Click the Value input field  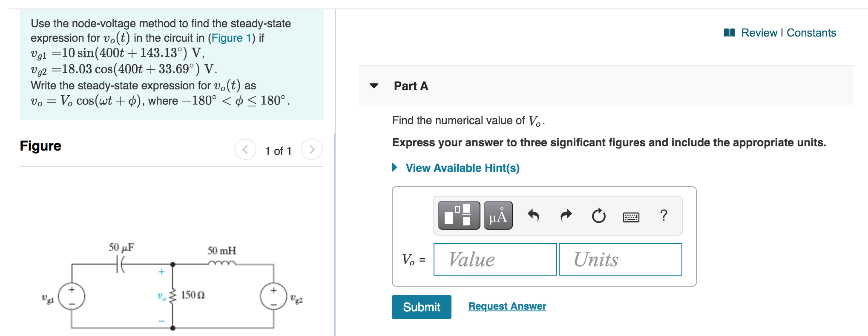click(x=494, y=259)
